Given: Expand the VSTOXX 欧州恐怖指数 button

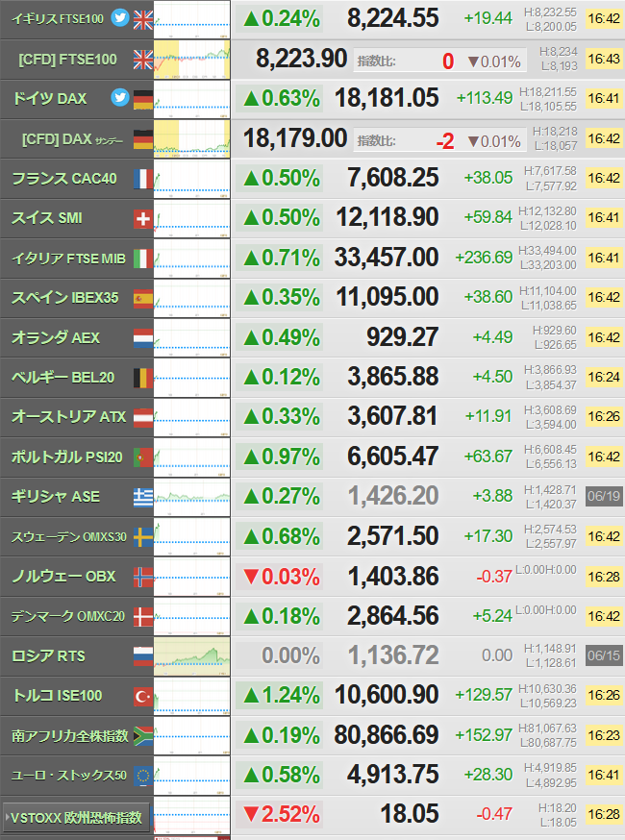Looking at the screenshot, I should pyautogui.click(x=76, y=818).
